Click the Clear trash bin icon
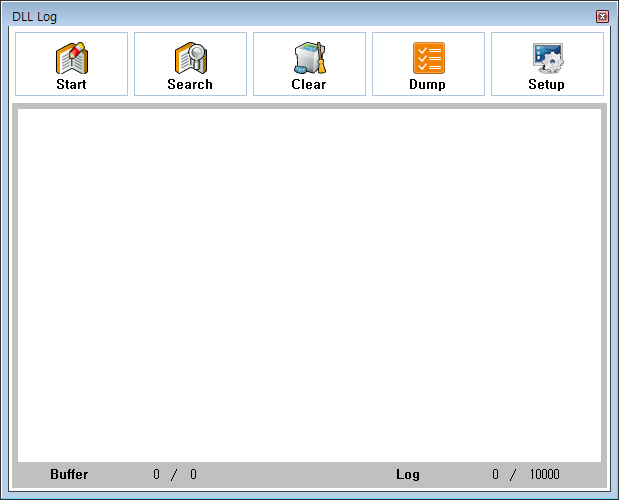The height and width of the screenshot is (500, 620). pyautogui.click(x=309, y=58)
